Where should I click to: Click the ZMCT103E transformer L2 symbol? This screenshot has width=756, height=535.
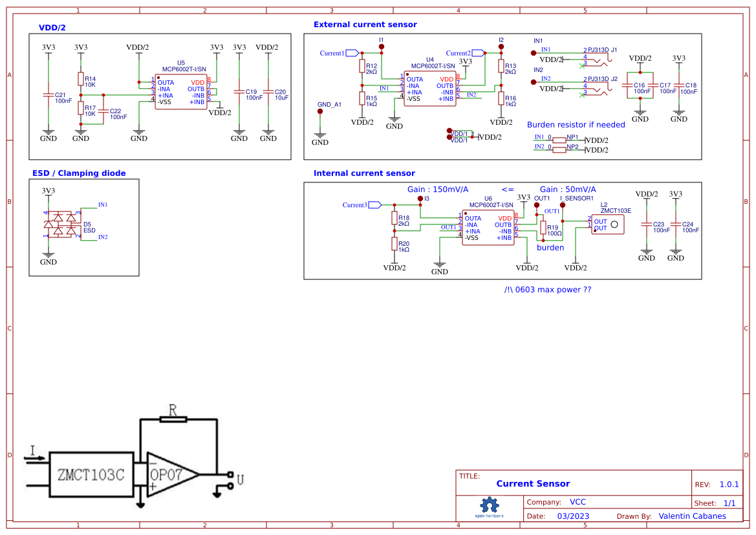(x=607, y=224)
